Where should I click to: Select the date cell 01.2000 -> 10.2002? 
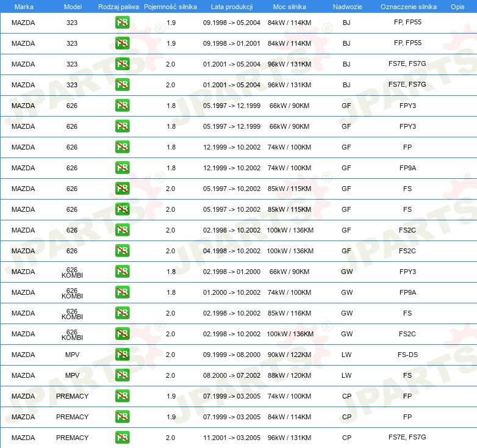(x=232, y=292)
